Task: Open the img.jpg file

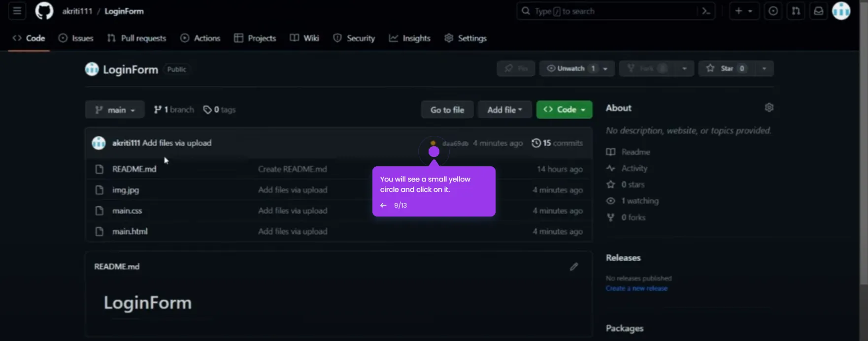Action: (x=126, y=190)
